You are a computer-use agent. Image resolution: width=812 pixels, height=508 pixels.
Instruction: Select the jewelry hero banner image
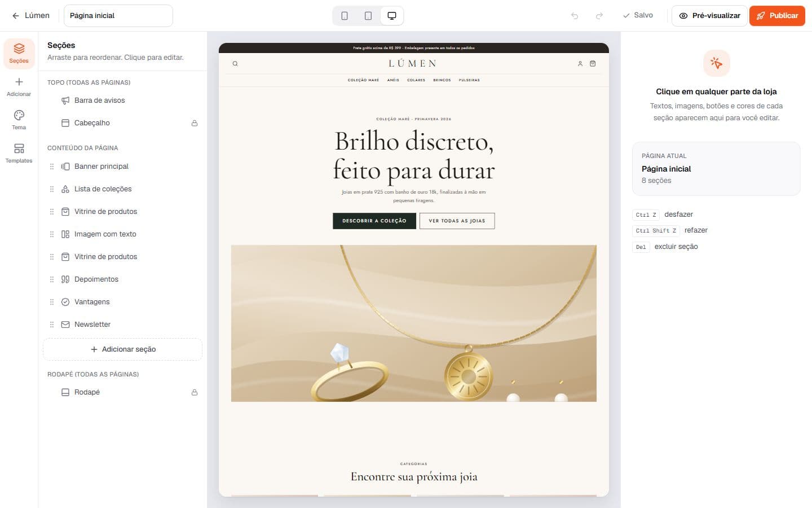click(x=414, y=323)
